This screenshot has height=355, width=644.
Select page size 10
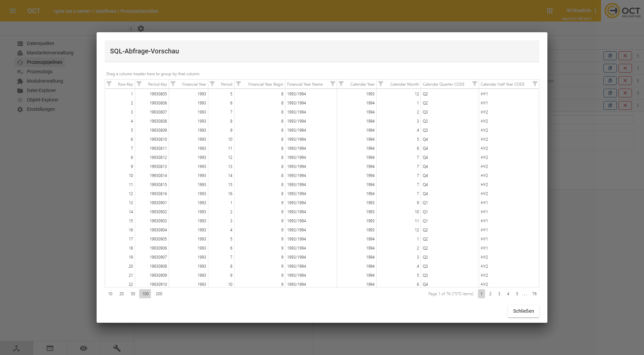[x=110, y=294]
